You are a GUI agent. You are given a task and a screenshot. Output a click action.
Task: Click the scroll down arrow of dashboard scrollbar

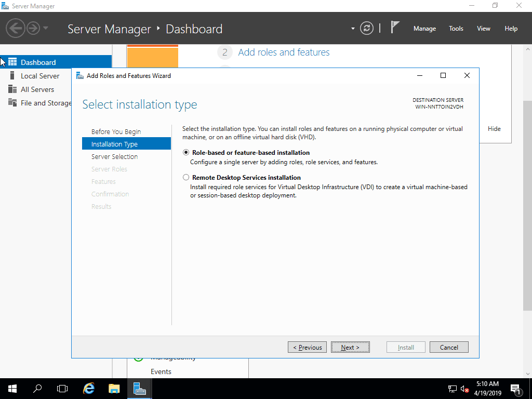(x=528, y=374)
